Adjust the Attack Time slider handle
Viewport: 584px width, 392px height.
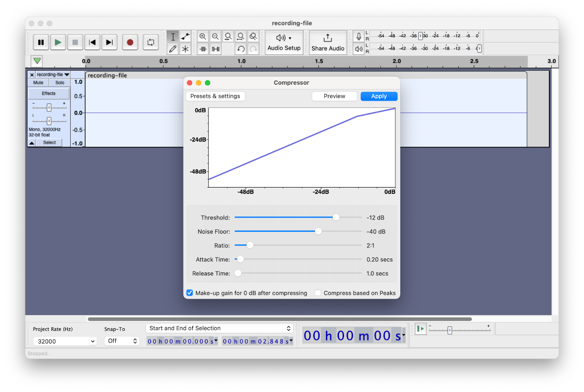pyautogui.click(x=241, y=259)
